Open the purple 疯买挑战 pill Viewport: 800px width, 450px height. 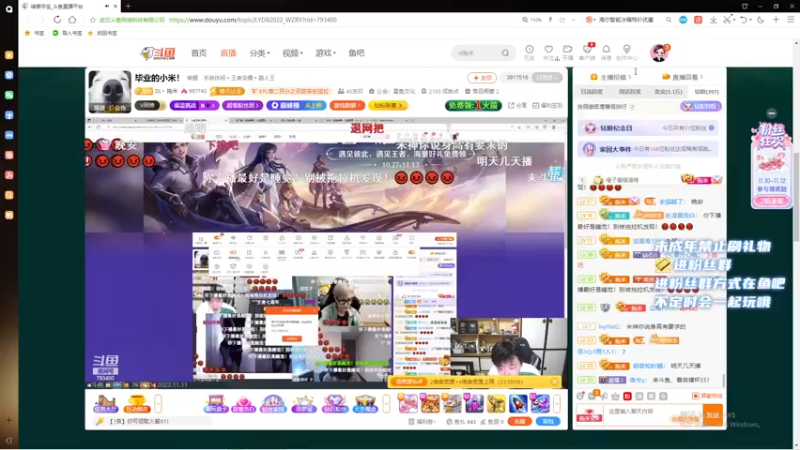194,105
